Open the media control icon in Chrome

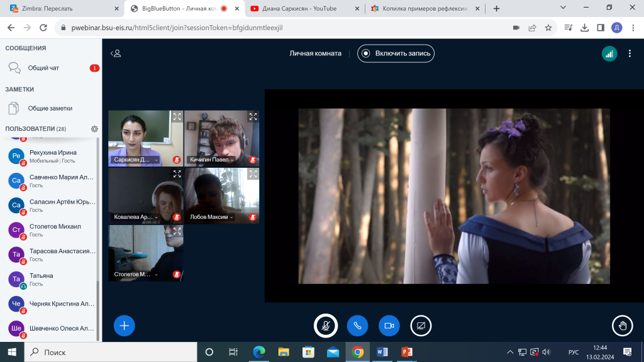point(569,28)
